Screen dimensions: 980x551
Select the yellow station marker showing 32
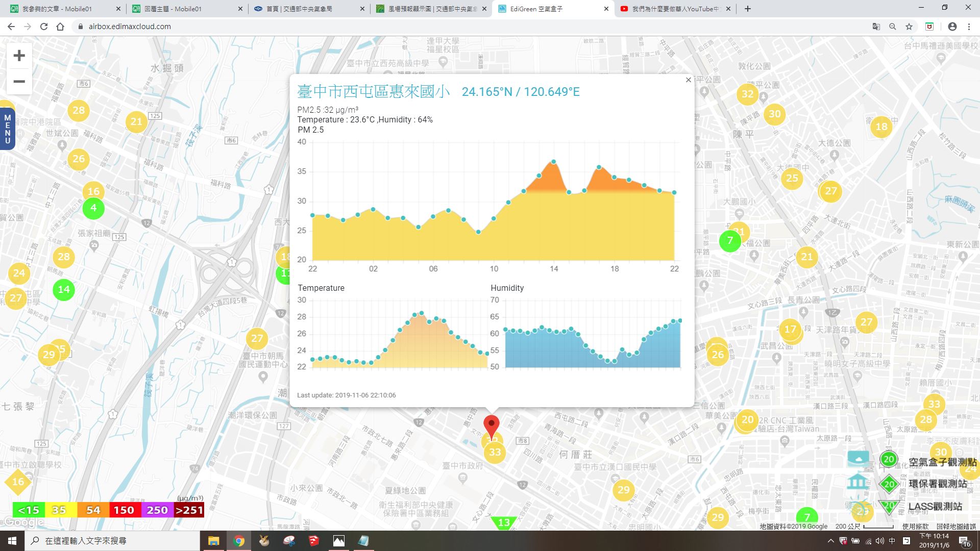point(747,94)
